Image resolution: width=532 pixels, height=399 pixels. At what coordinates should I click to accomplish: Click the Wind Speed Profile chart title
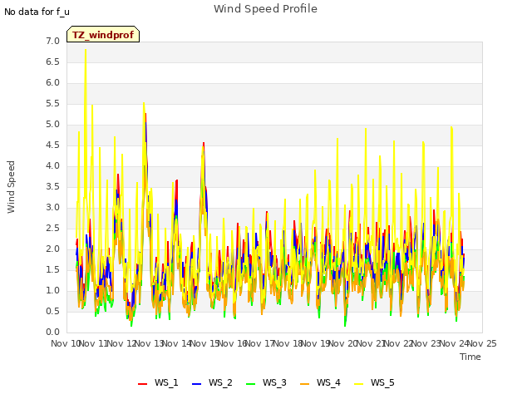click(265, 9)
